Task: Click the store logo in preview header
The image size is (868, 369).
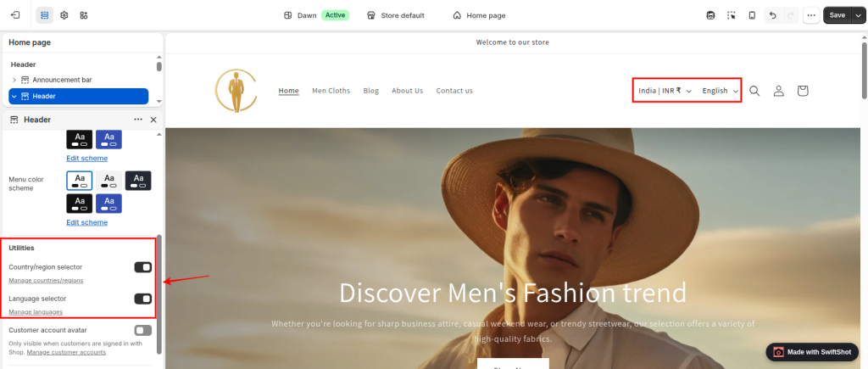Action: pyautogui.click(x=236, y=91)
